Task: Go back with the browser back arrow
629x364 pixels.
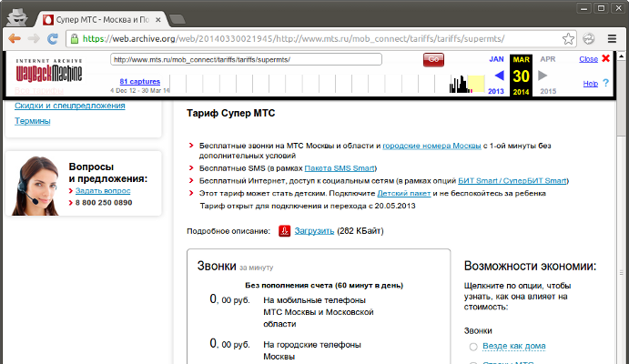Action: coord(15,39)
